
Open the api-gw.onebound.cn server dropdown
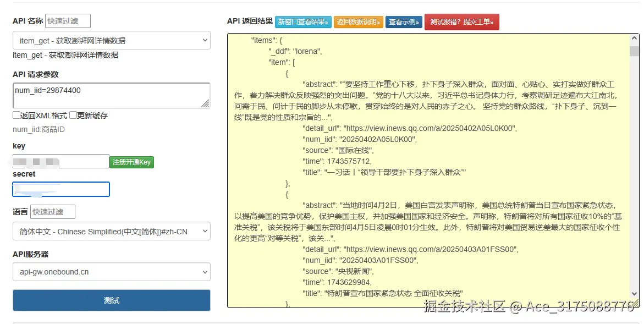tap(111, 272)
